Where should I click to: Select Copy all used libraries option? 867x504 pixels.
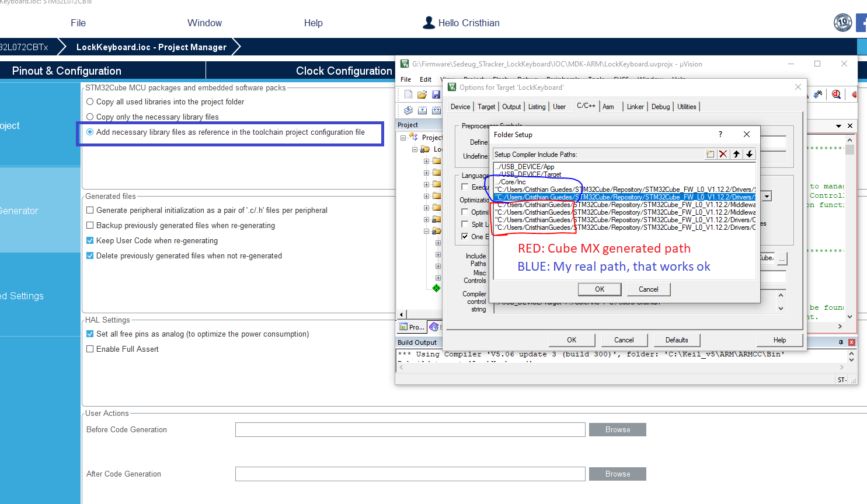tap(90, 101)
